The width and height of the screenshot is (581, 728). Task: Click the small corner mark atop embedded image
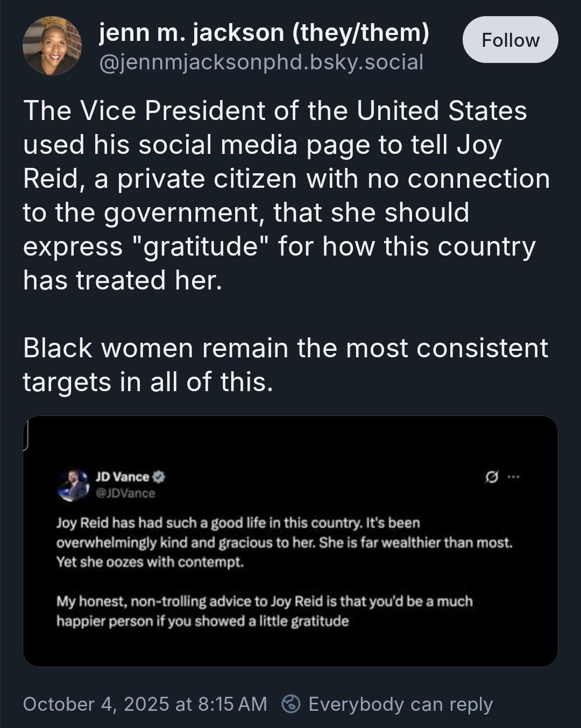click(25, 433)
